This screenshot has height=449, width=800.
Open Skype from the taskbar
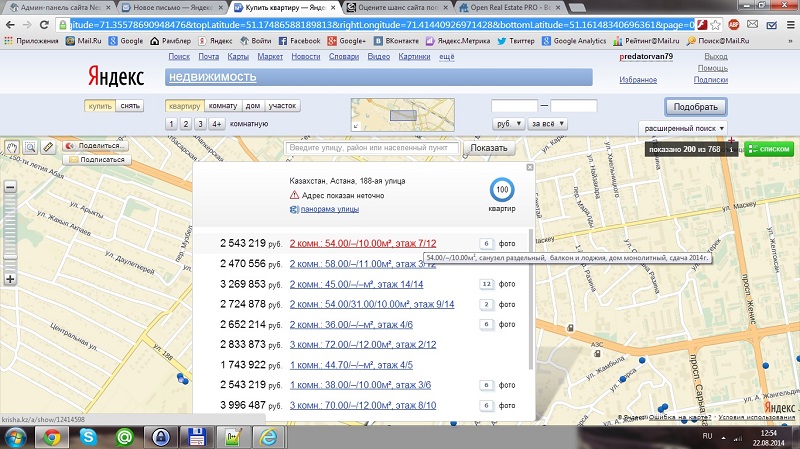[88, 437]
